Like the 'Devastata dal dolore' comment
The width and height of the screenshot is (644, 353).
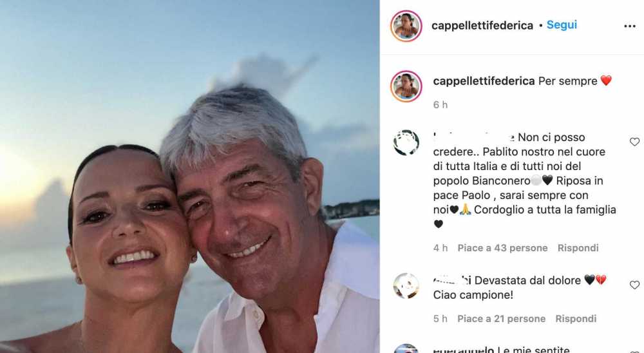tap(634, 285)
